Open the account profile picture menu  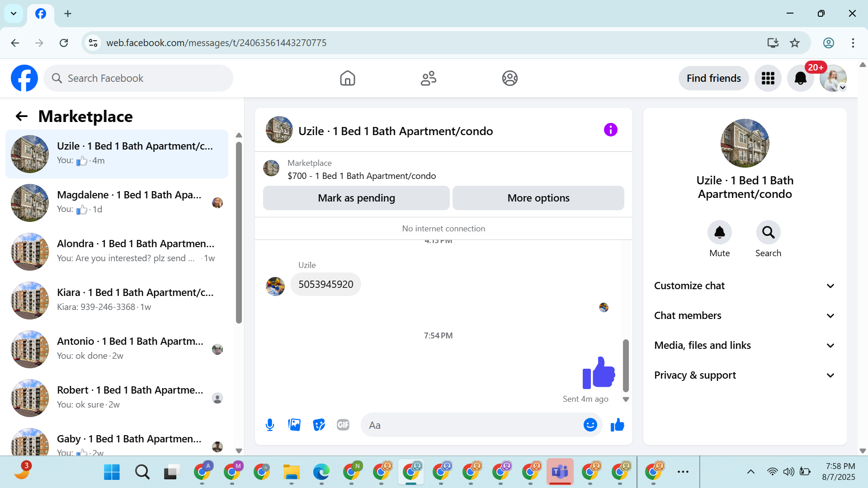[x=833, y=78]
